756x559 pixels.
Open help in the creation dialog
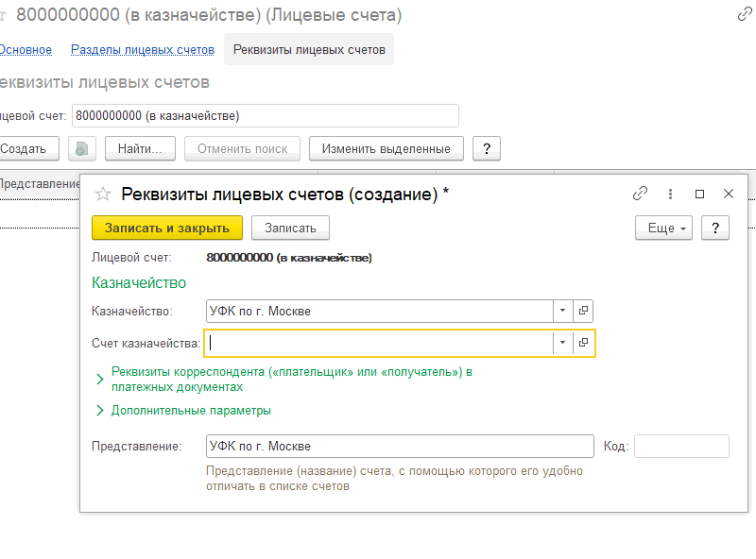click(715, 228)
